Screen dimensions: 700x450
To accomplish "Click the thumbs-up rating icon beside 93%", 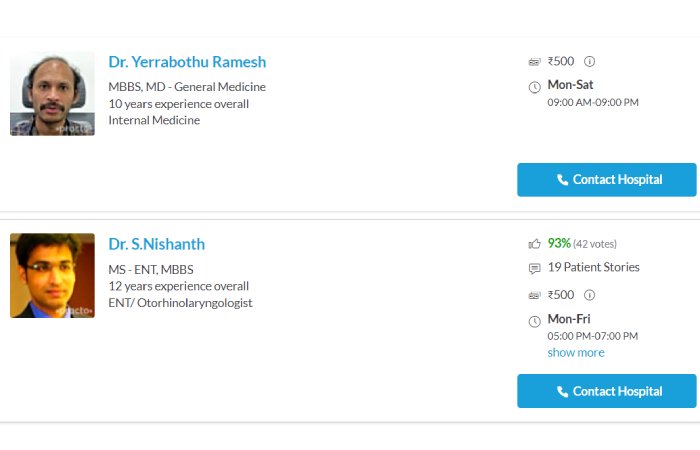I will click(x=534, y=244).
